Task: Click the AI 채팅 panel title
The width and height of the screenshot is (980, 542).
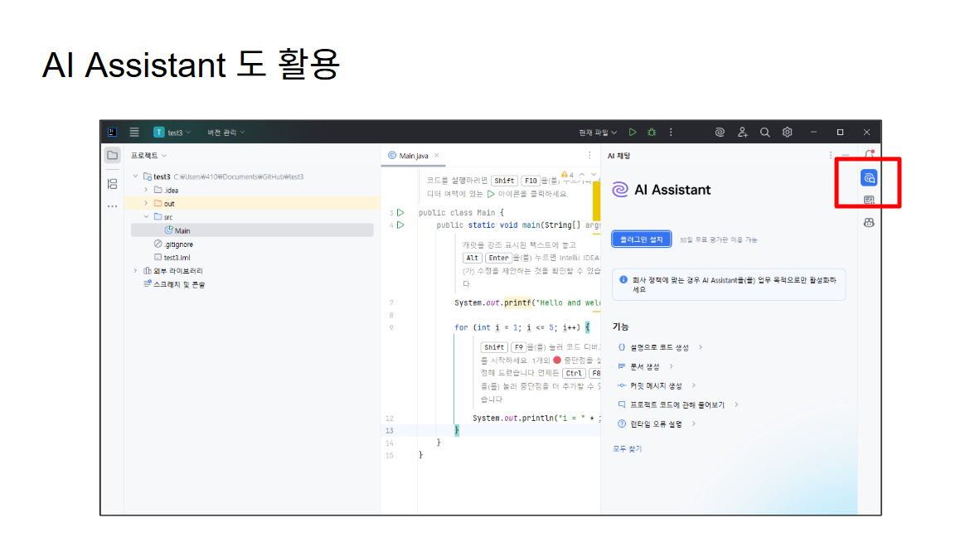Action: coord(619,156)
